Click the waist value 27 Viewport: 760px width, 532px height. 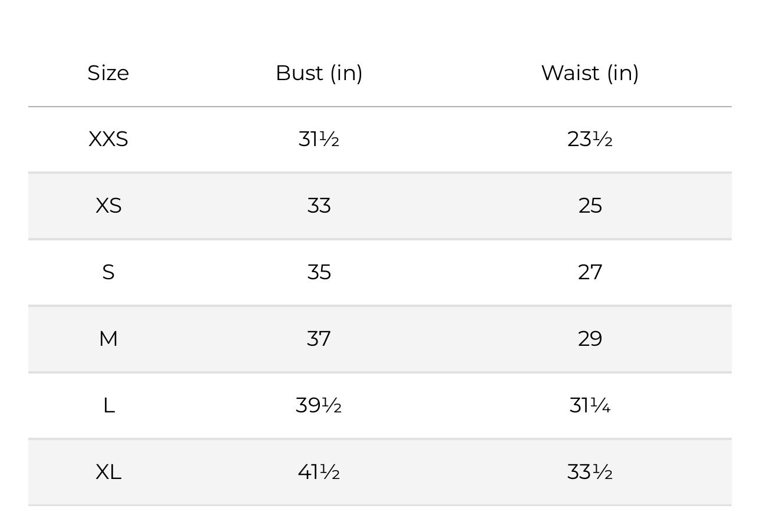(x=590, y=272)
